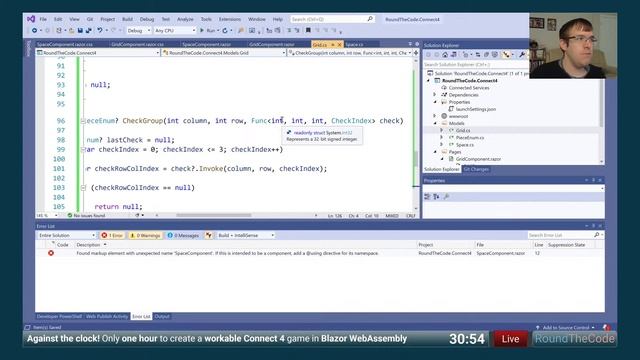Image resolution: width=640 pixels, height=360 pixels.
Task: Collapse the Models folder node
Action: pyautogui.click(x=435, y=123)
